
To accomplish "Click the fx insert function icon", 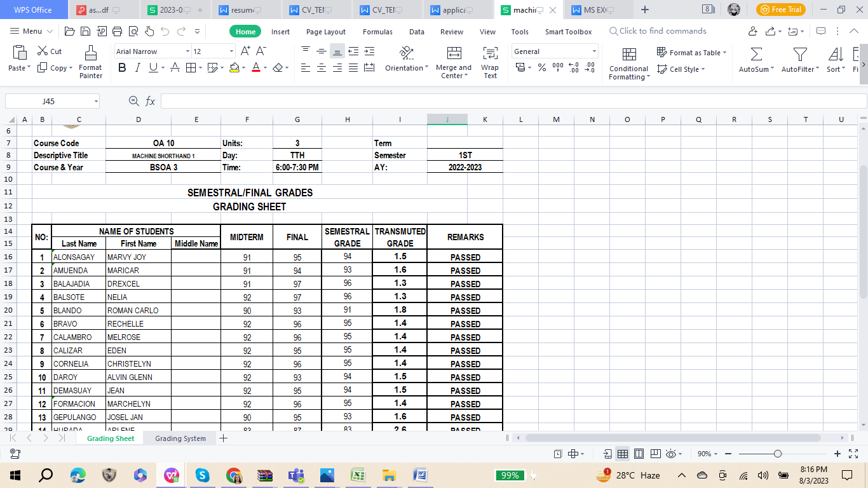I will (x=151, y=101).
